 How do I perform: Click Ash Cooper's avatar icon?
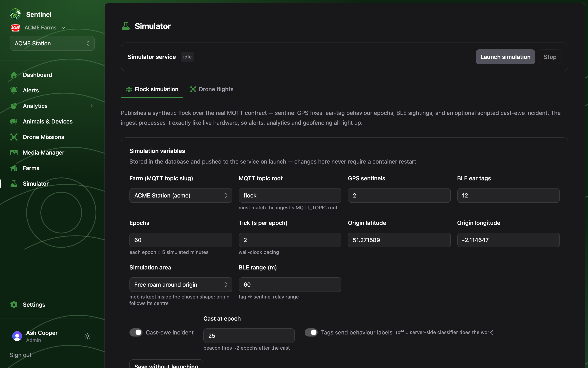(x=17, y=336)
